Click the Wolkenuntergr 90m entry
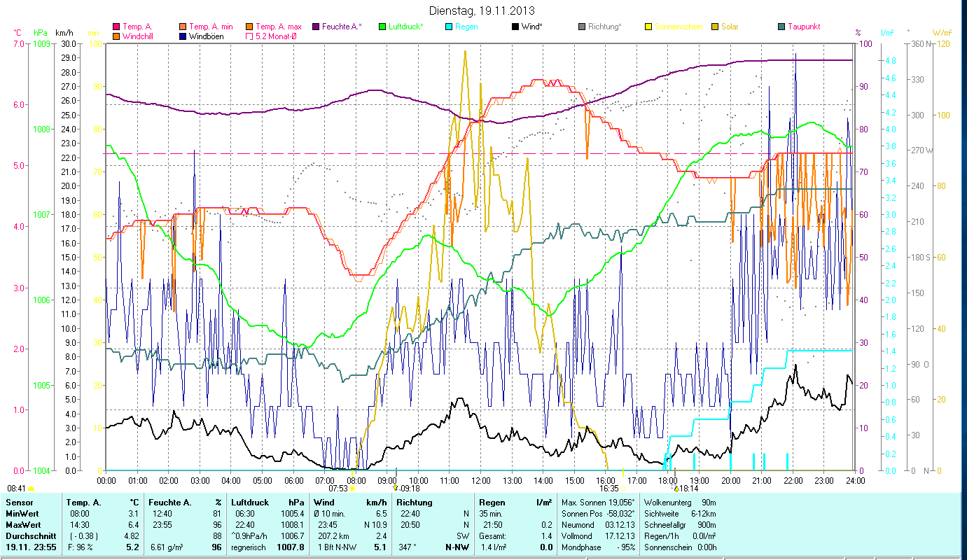This screenshot has height=560, width=967. [680, 503]
